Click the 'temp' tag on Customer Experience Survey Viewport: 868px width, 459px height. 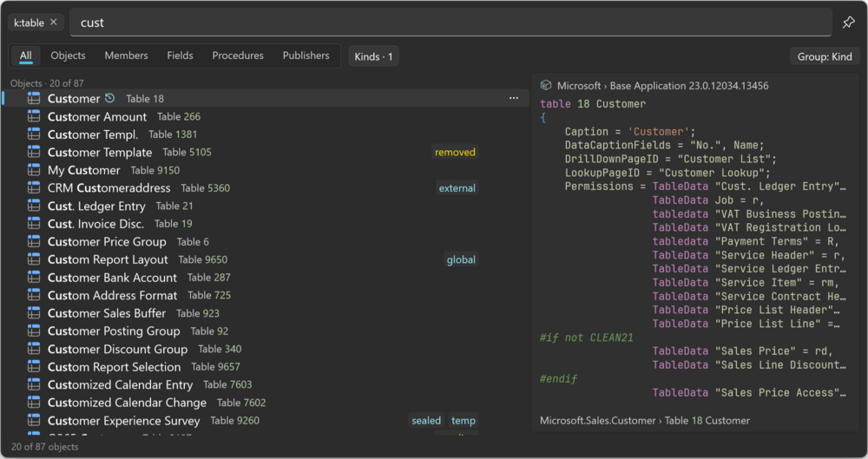coord(464,420)
